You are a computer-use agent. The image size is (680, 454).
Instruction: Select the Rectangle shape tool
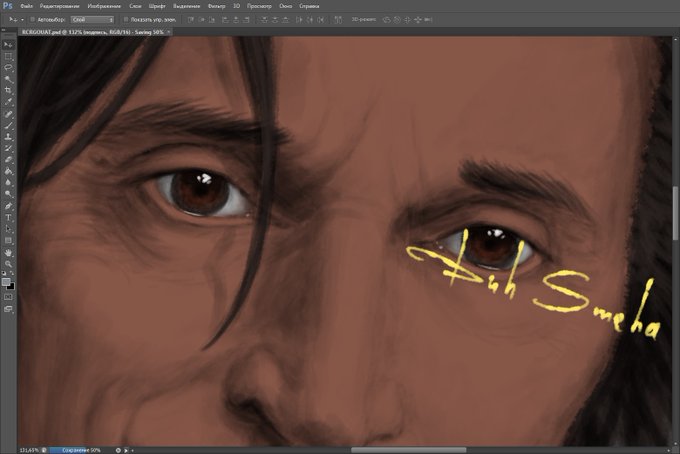click(x=8, y=240)
